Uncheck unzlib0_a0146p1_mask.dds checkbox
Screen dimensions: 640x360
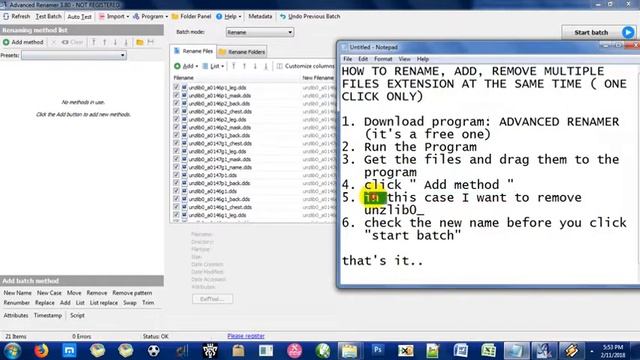(x=176, y=96)
